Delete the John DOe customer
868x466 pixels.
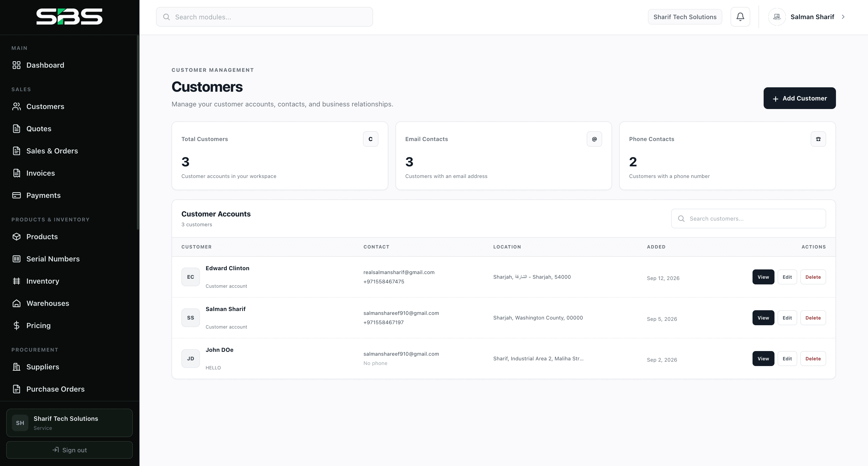tap(813, 359)
